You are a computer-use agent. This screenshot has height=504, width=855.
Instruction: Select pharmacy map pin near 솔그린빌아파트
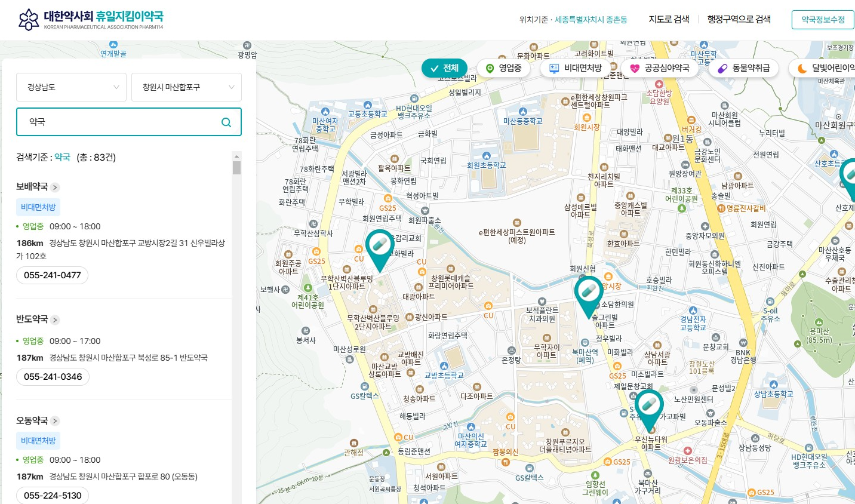pos(589,297)
